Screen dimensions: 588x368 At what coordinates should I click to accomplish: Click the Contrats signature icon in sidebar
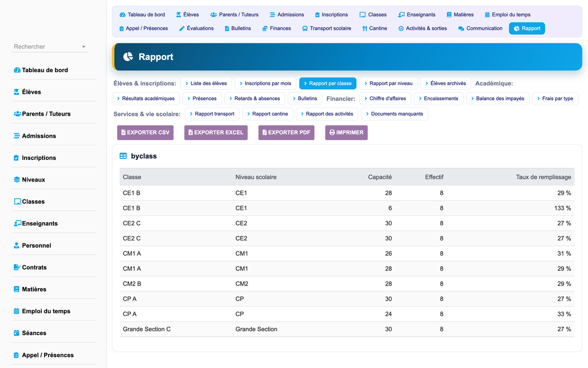(x=17, y=267)
